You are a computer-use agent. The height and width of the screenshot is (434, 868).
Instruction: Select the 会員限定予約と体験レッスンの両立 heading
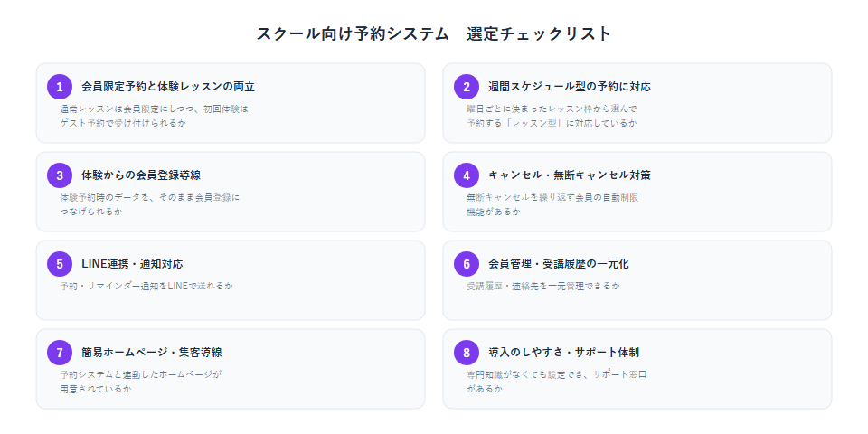pos(168,87)
